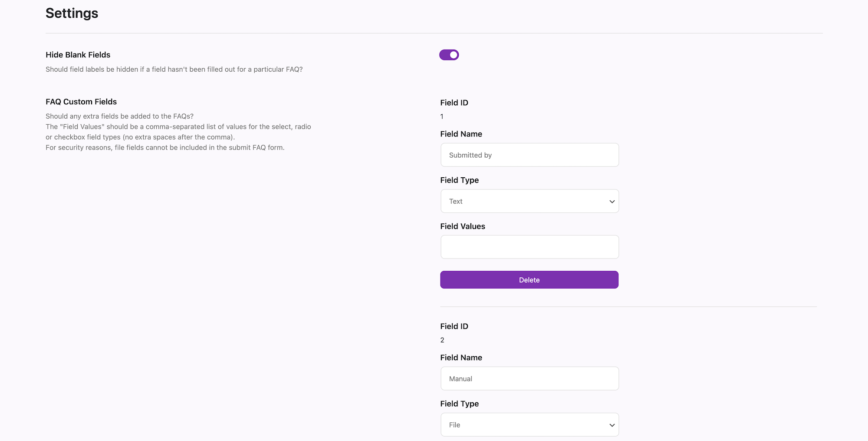The image size is (868, 441).
Task: Expand the Field Type dropdown showing File
Action: point(529,424)
